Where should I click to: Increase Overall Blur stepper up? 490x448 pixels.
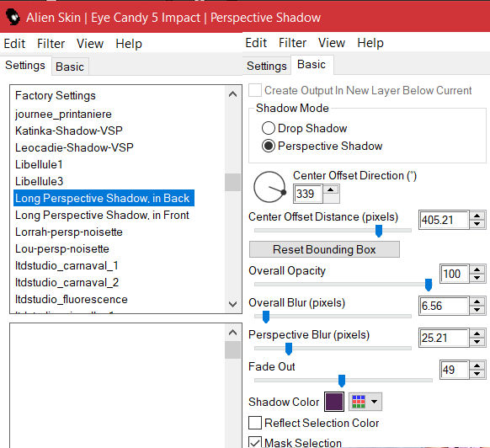(477, 301)
